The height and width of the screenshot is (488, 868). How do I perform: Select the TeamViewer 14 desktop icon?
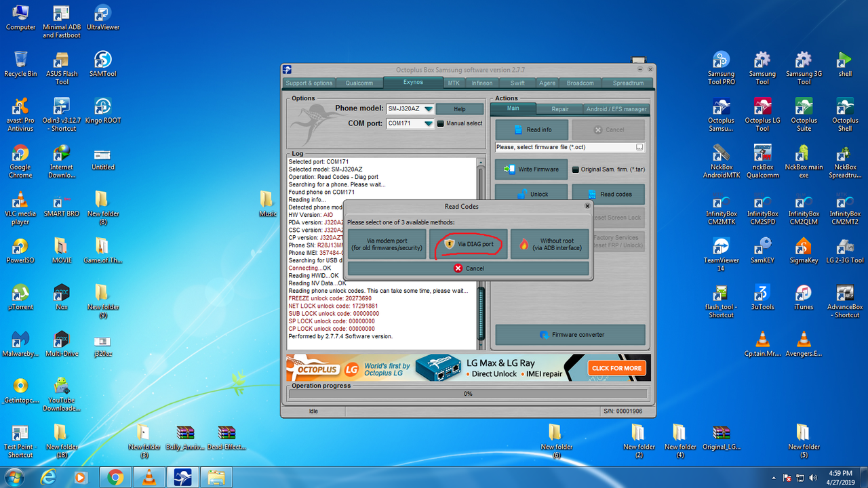721,254
